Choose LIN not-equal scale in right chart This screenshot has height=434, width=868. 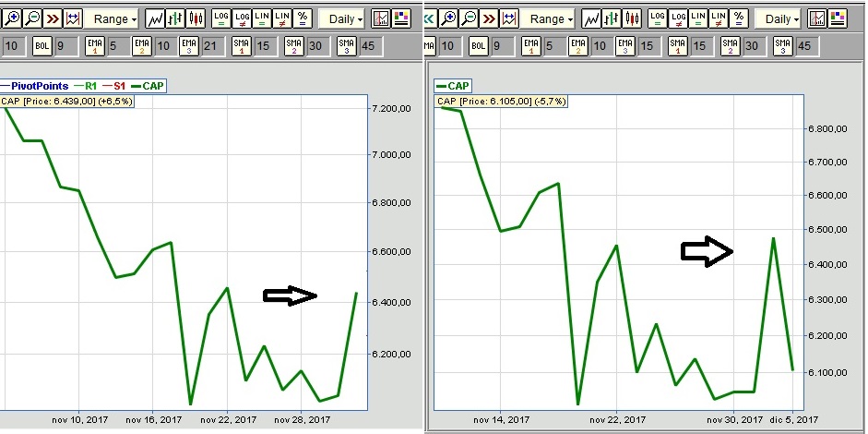coord(718,18)
